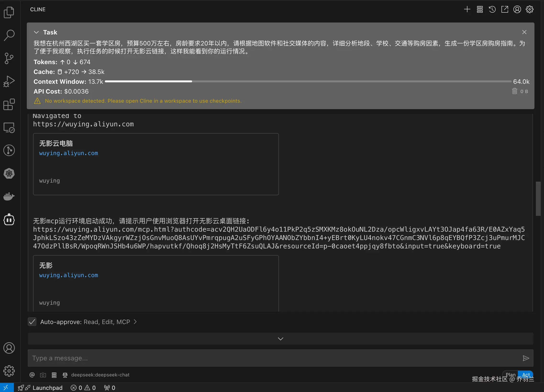Open Source Control in activity bar
Viewport: 544px width, 392px height.
tap(9, 58)
